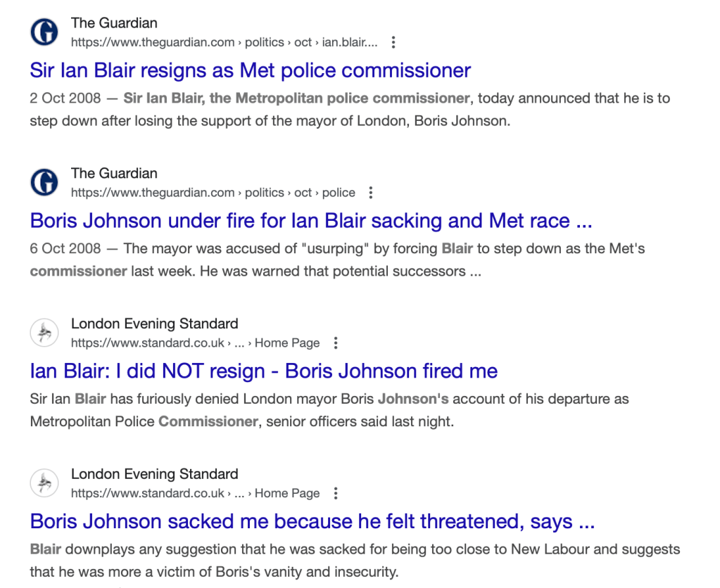
Task: Click the Guardian favicon beside the Boris Johnson under fire result
Action: (44, 183)
